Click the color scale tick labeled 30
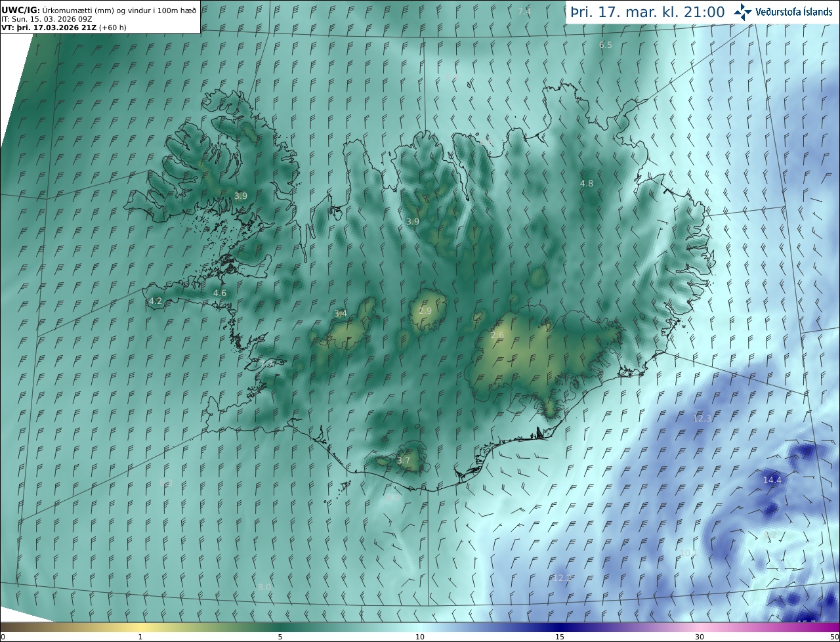840x642 pixels. 700,637
